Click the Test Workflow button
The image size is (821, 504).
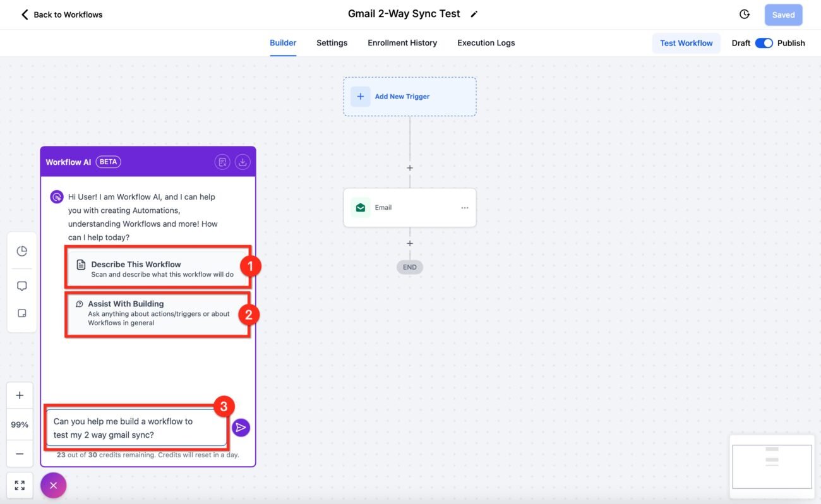pos(686,42)
